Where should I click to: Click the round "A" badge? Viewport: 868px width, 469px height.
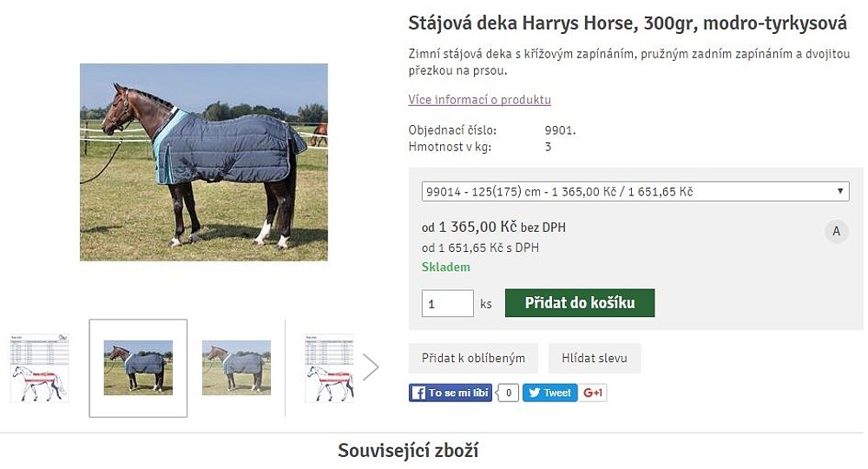click(836, 231)
